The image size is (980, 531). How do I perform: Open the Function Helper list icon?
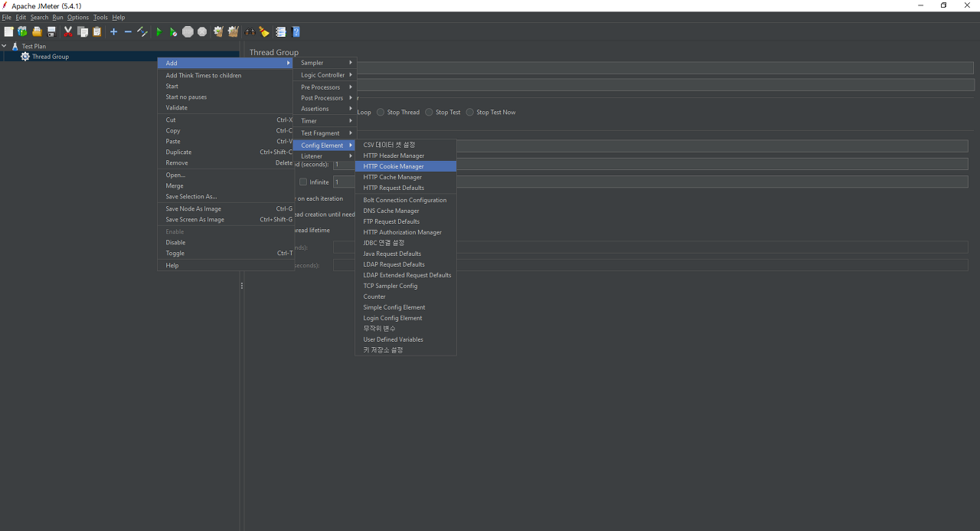pos(281,31)
